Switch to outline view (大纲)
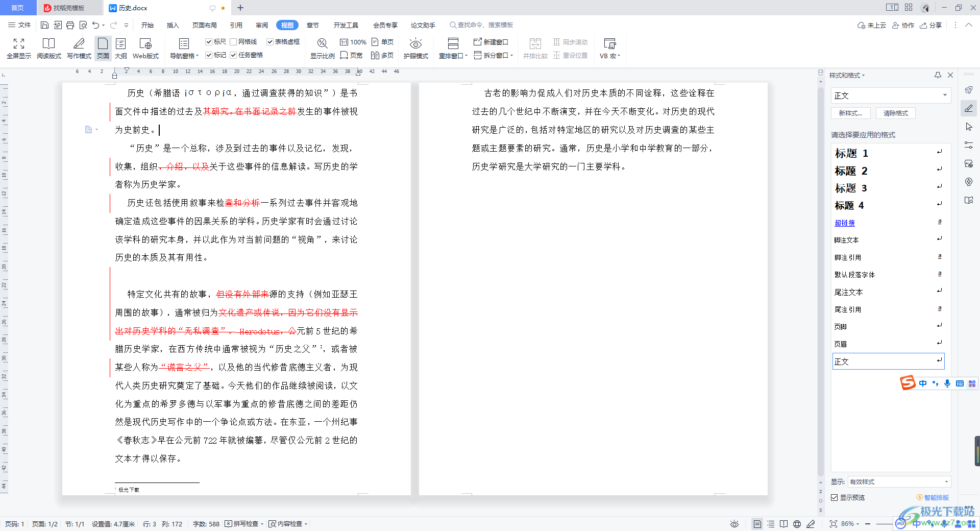 pyautogui.click(x=121, y=49)
